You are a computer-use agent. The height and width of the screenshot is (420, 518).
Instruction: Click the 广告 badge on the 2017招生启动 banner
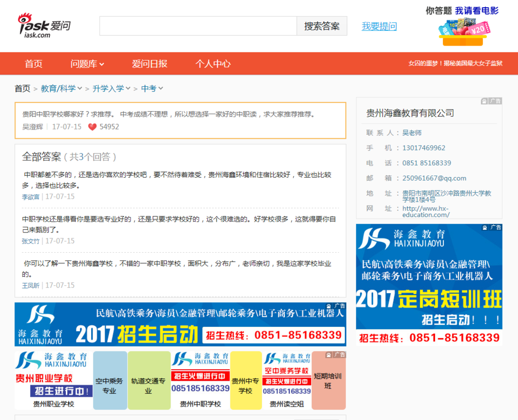pyautogui.click(x=336, y=306)
